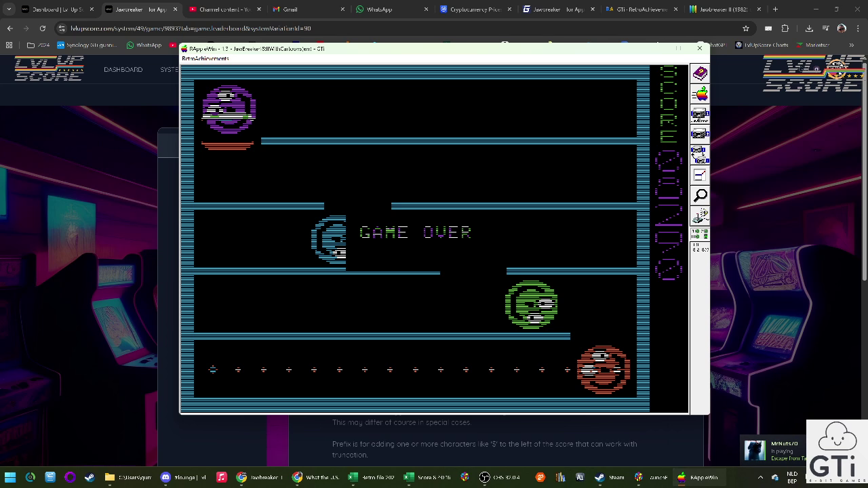Open Discord from the taskbar
The height and width of the screenshot is (488, 868).
click(166, 477)
